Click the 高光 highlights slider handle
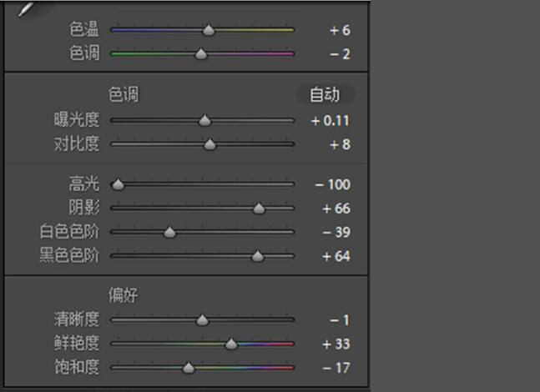Screen dimensions: 540x392 coord(119,184)
